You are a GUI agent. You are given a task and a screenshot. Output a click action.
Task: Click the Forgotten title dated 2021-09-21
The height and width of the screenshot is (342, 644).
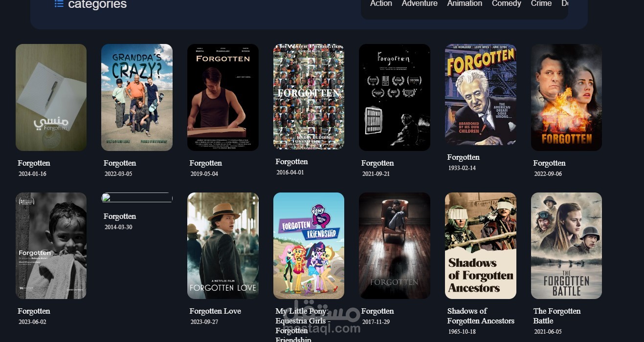click(x=378, y=163)
